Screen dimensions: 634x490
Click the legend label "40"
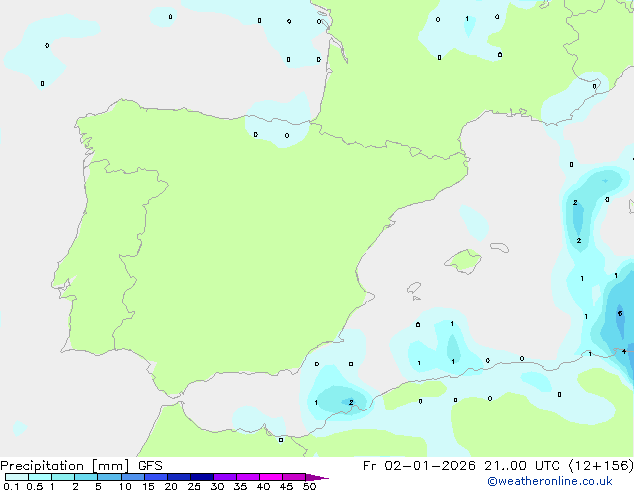[x=263, y=486]
